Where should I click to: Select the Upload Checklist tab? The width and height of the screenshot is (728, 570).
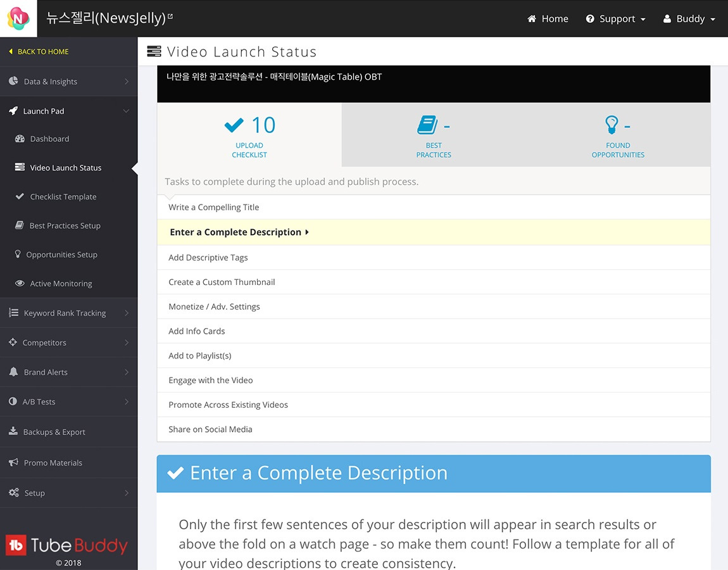point(249,135)
